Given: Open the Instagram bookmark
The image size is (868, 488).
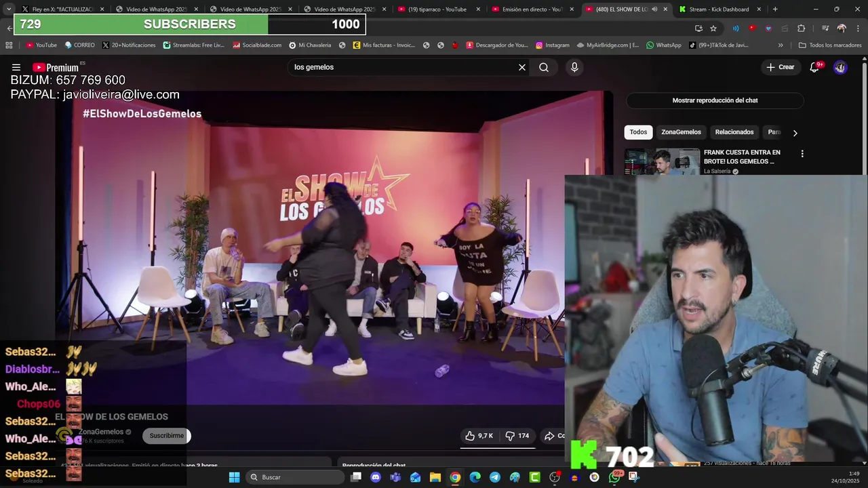Looking at the screenshot, I should click(x=553, y=45).
